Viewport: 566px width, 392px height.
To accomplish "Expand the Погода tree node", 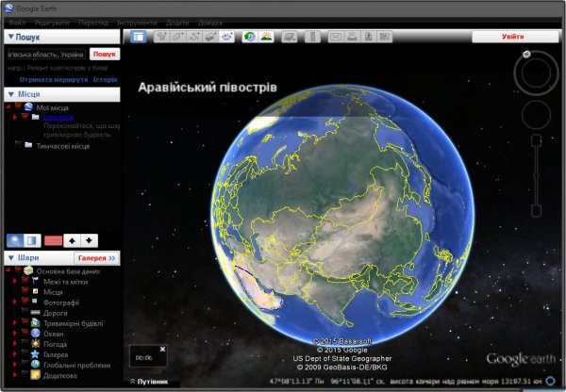I will (x=15, y=344).
